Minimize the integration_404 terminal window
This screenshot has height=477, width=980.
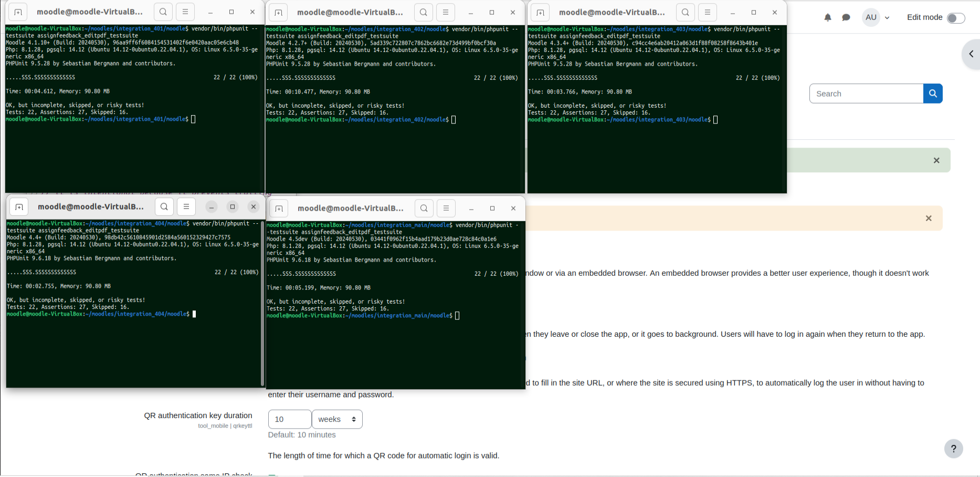click(212, 207)
